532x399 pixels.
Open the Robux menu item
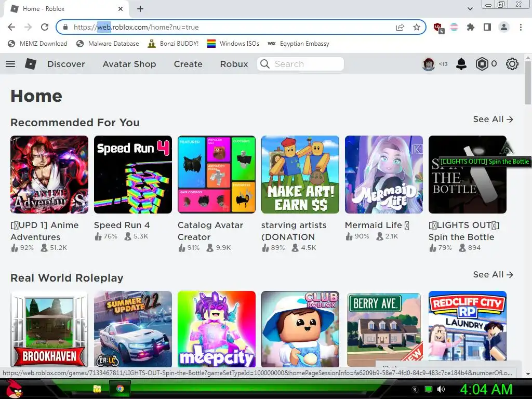(x=234, y=64)
